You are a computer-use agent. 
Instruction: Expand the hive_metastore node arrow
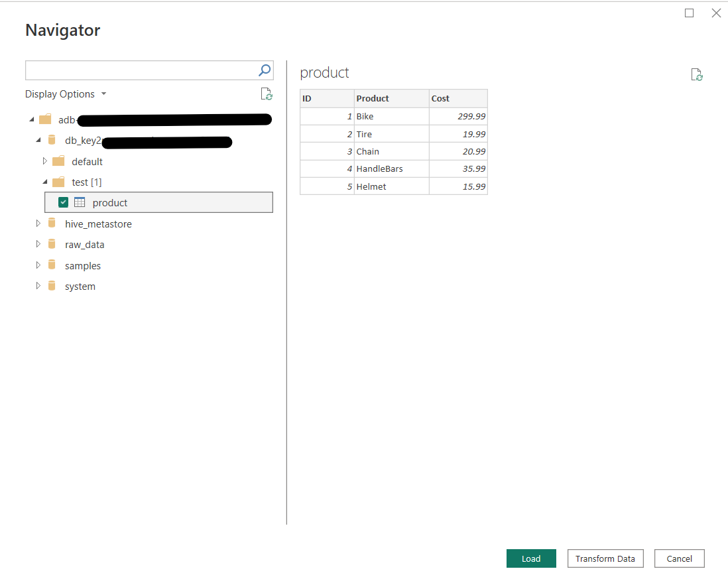(38, 224)
